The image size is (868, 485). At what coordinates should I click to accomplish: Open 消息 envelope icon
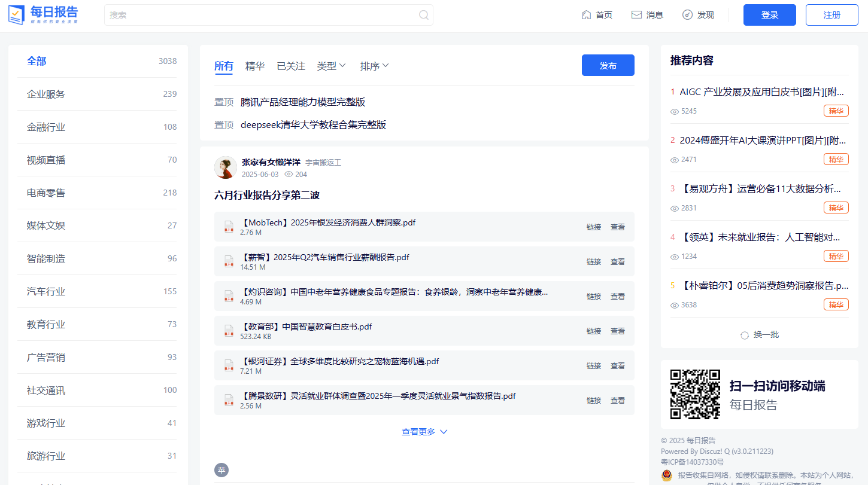pyautogui.click(x=636, y=15)
